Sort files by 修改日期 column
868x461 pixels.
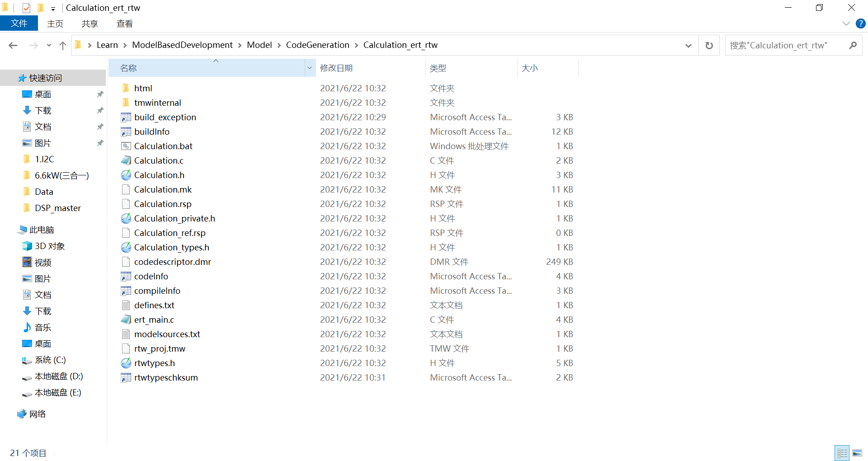click(x=371, y=68)
